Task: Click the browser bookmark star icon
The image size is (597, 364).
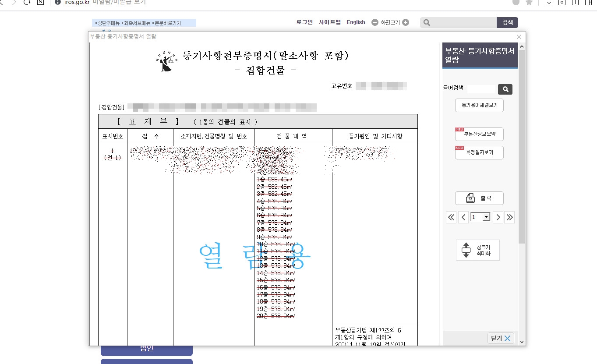Action: [529, 2]
